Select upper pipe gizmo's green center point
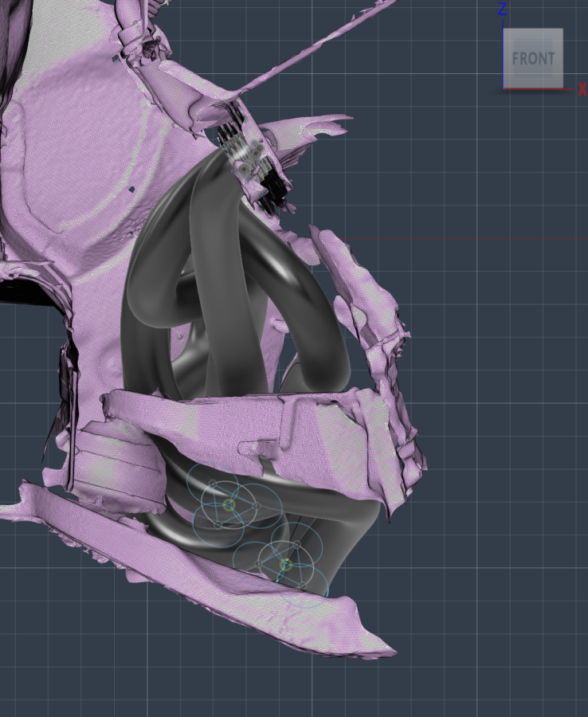Image resolution: width=588 pixels, height=717 pixels. tap(229, 504)
